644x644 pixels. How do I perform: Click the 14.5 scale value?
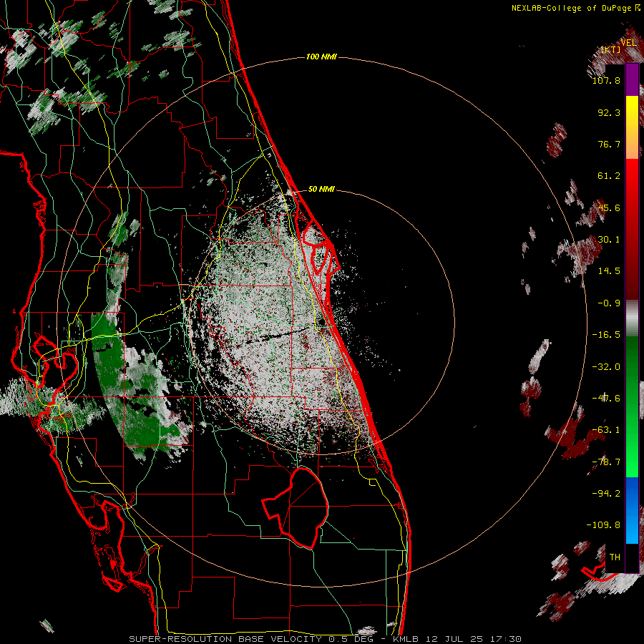click(x=609, y=271)
